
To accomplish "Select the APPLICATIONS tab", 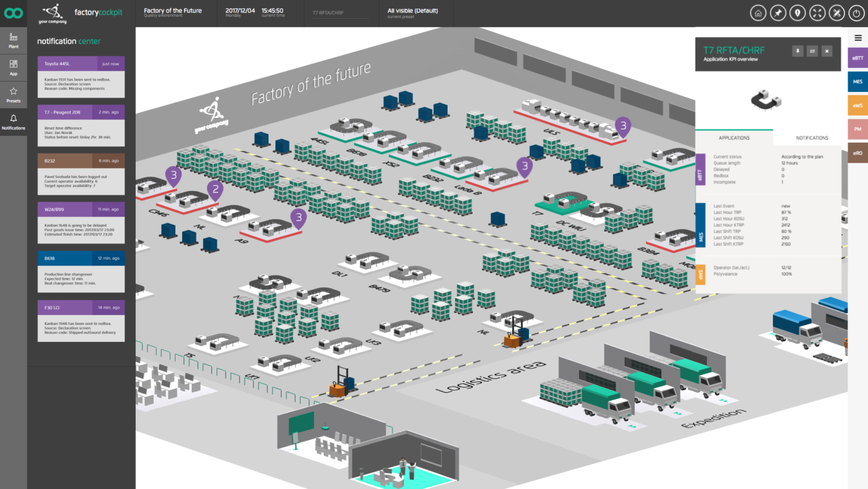I will tap(734, 138).
